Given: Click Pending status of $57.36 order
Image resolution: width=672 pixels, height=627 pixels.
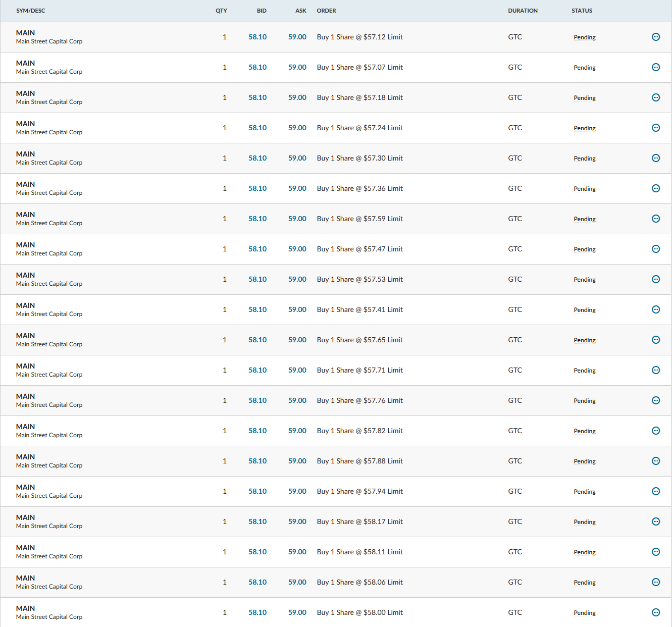Looking at the screenshot, I should pos(585,189).
